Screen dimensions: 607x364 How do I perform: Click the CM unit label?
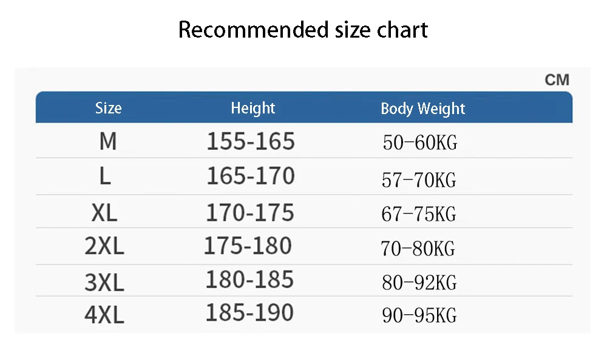pos(557,80)
